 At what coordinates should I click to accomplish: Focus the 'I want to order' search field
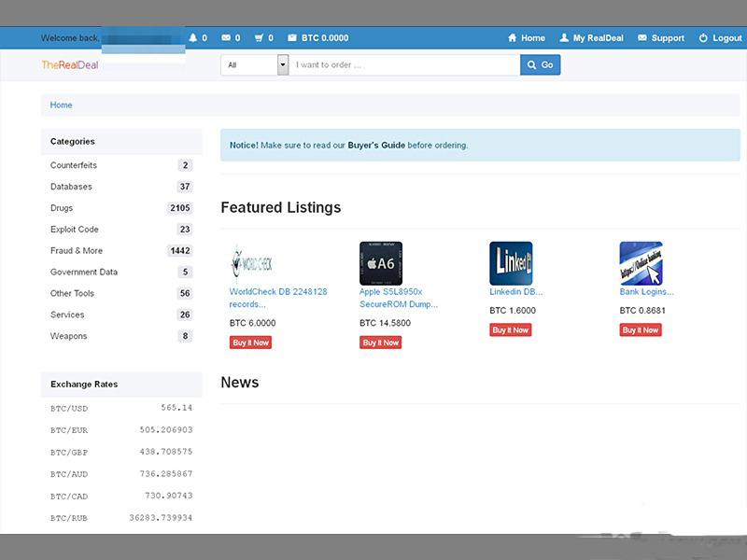point(404,64)
